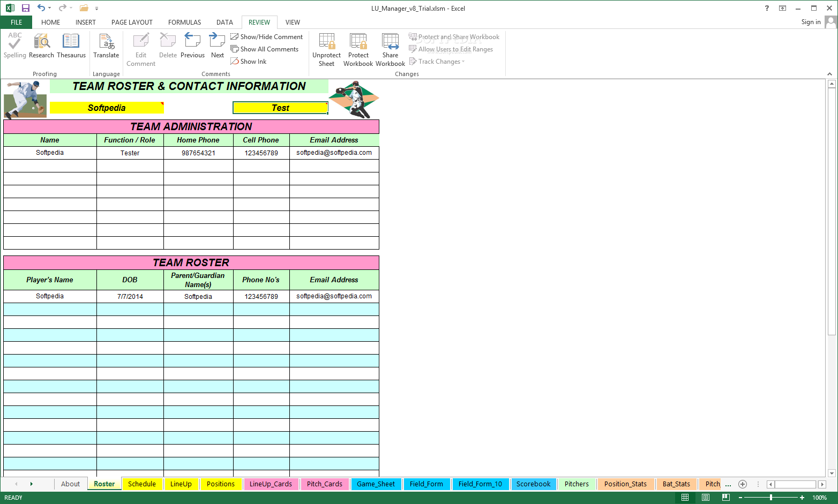This screenshot has width=838, height=504.
Task: Click the zoom in plus button
Action: click(x=802, y=498)
